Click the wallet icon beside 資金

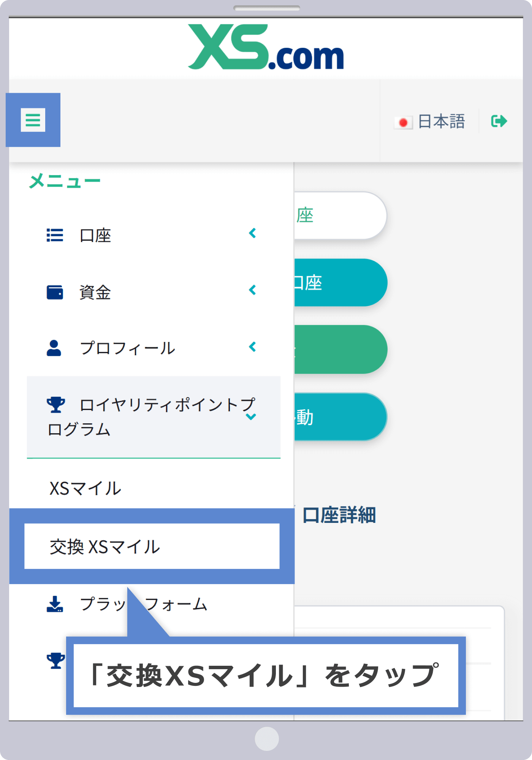55,292
